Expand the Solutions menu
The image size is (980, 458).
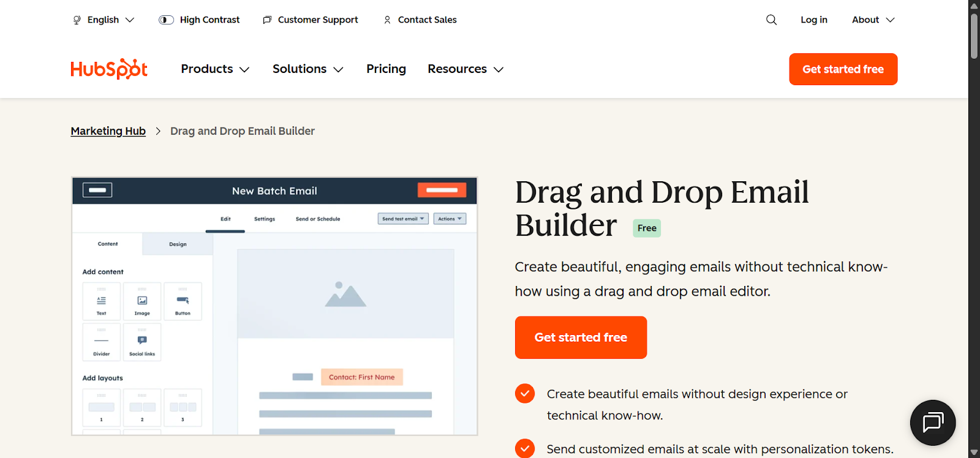308,69
